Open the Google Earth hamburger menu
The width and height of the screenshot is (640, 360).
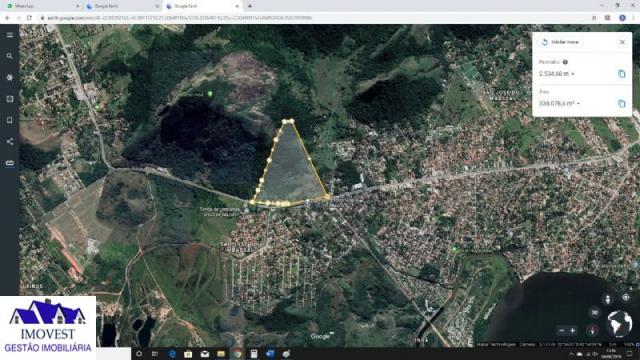(x=9, y=35)
